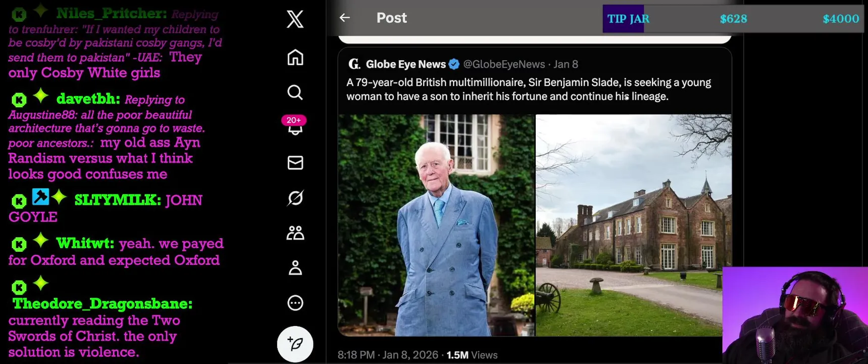Click the K badge next to Whitwt
The height and width of the screenshot is (364, 868).
point(19,244)
